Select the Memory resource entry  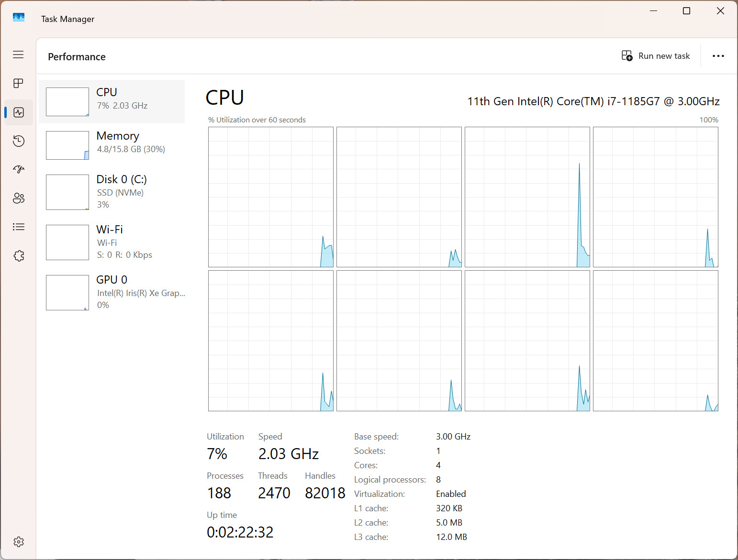[x=112, y=145]
